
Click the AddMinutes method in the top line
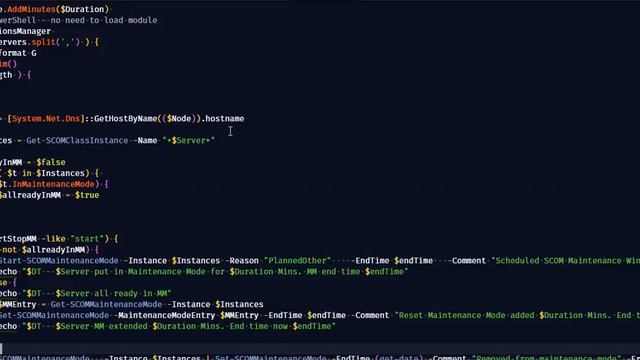point(31,9)
